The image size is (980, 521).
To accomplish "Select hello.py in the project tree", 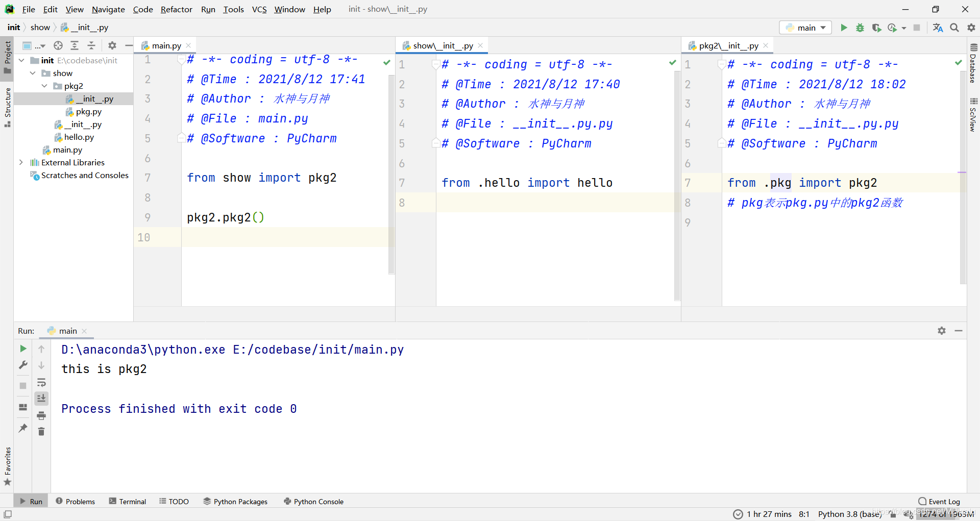I will [79, 137].
